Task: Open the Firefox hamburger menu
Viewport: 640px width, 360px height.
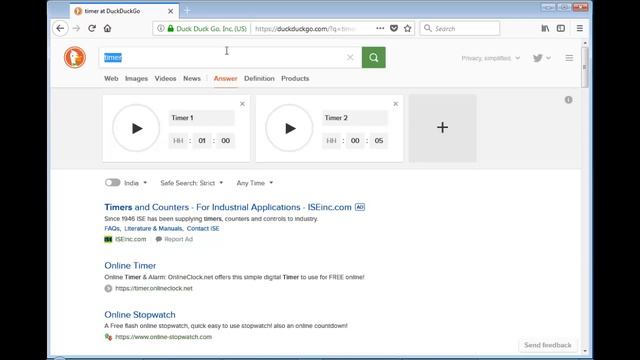Action: (x=580, y=29)
